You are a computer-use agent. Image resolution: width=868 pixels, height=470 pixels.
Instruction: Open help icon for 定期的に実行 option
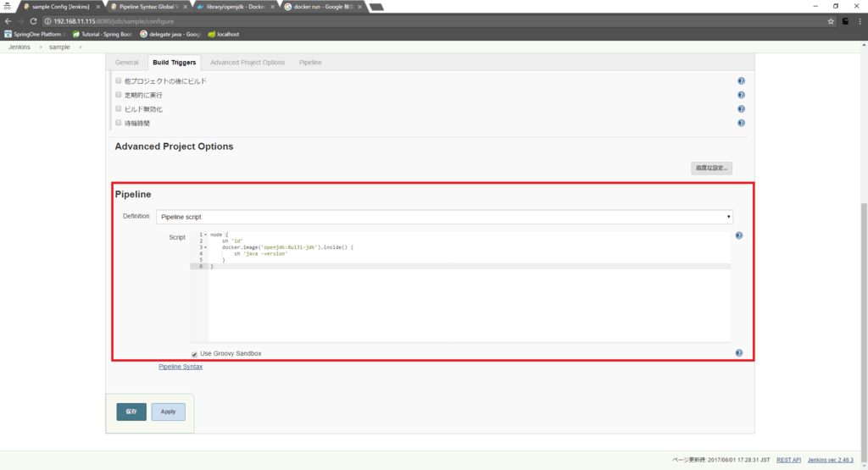(x=741, y=95)
